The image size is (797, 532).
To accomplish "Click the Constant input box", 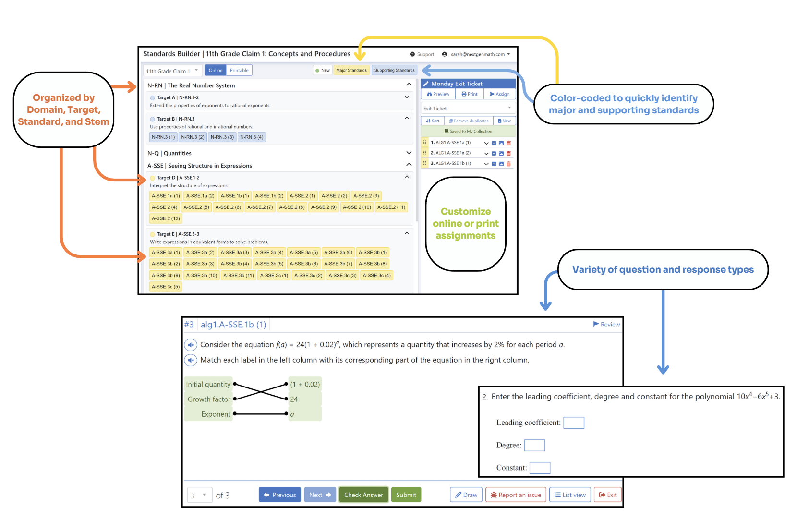I will point(540,468).
